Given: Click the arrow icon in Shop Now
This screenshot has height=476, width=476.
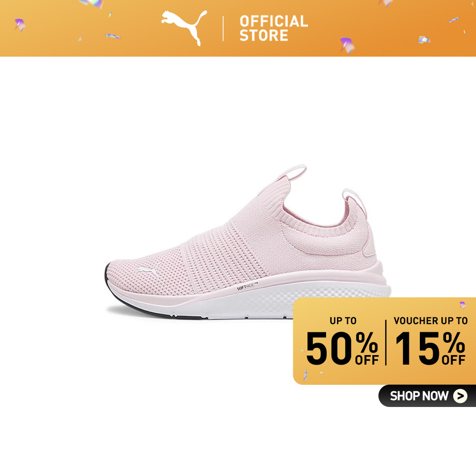Looking at the screenshot, I should pyautogui.click(x=460, y=396).
